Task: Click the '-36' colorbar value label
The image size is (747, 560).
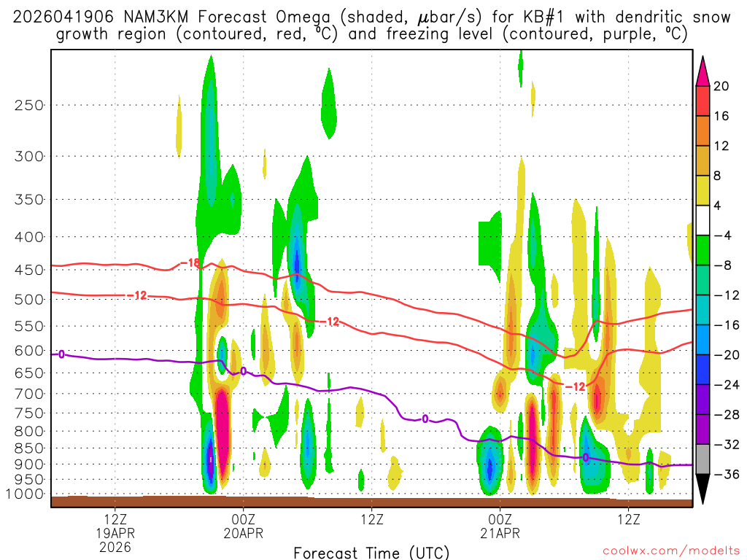Action: pos(726,474)
